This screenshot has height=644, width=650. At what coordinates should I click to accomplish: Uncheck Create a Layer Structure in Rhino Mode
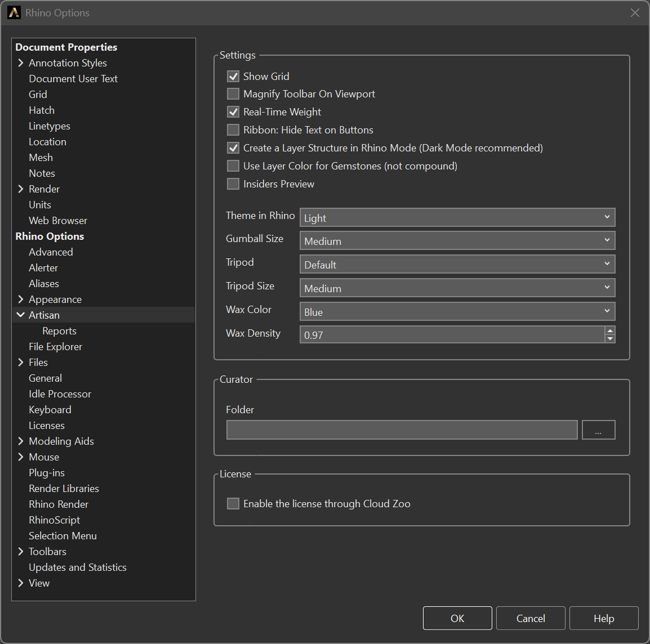(x=233, y=148)
